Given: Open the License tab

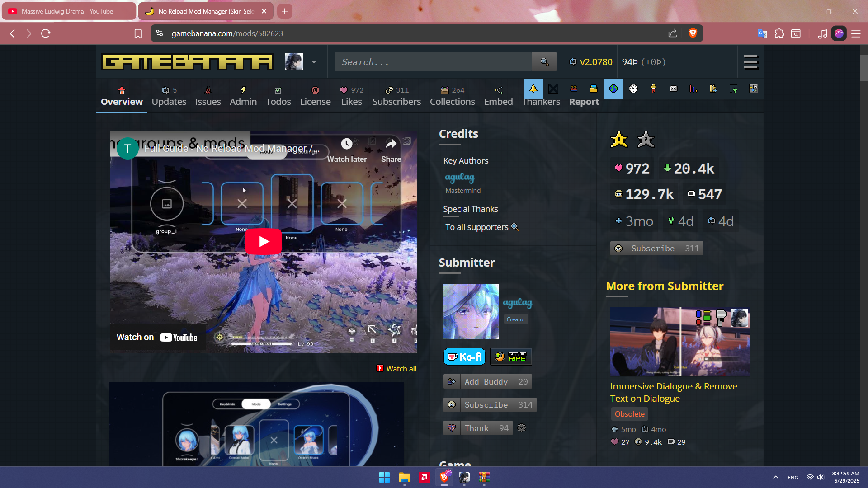Looking at the screenshot, I should 315,96.
